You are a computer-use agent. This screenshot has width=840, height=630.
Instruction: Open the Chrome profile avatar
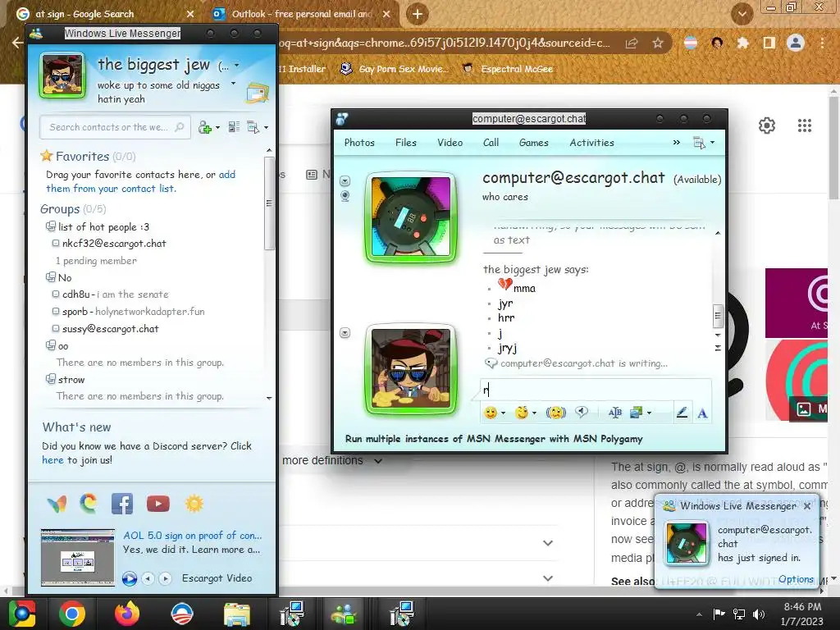tap(796, 43)
